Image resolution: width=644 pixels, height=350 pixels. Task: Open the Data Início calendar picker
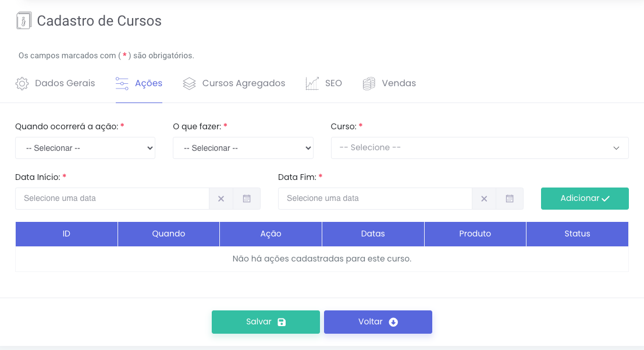point(247,199)
